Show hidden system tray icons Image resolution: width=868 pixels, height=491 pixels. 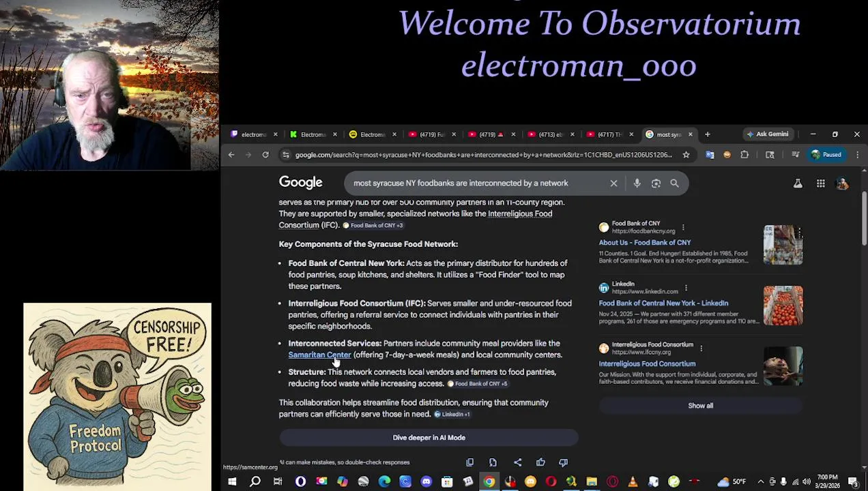click(761, 482)
